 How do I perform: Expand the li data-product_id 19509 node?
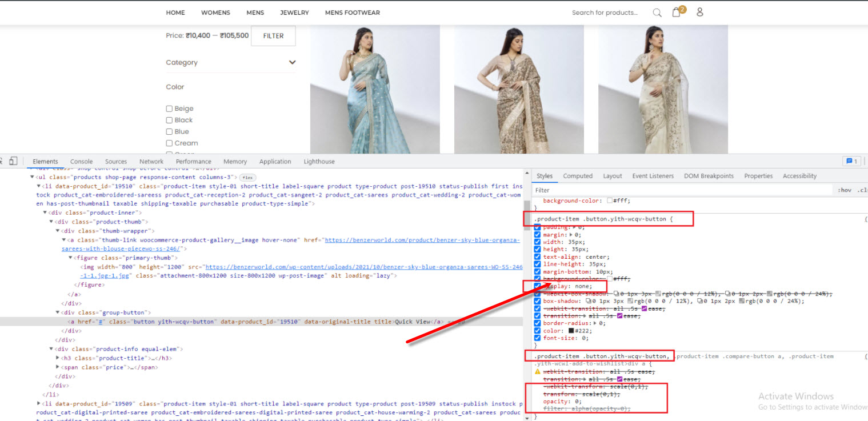39,404
